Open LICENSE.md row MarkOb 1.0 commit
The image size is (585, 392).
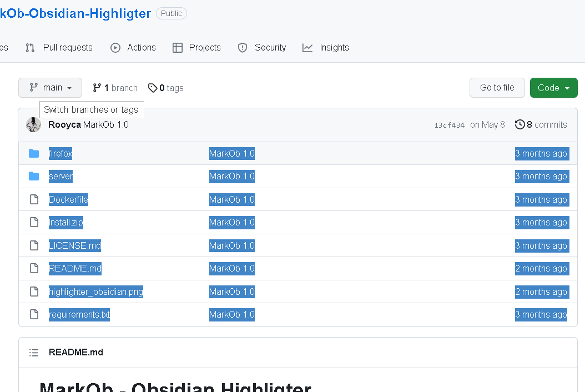tap(232, 245)
